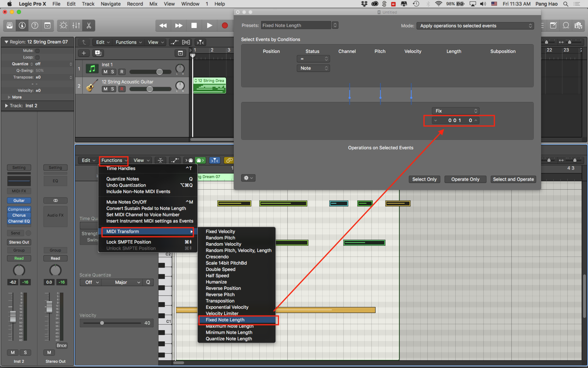Click the Fast Forward transport button
Viewport: 588px width, 368px height.
(179, 25)
